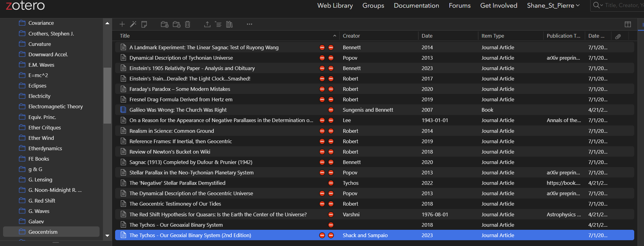Click the red tag on 'Negative' Stellar Parallax row
The width and height of the screenshot is (644, 246).
tap(331, 183)
